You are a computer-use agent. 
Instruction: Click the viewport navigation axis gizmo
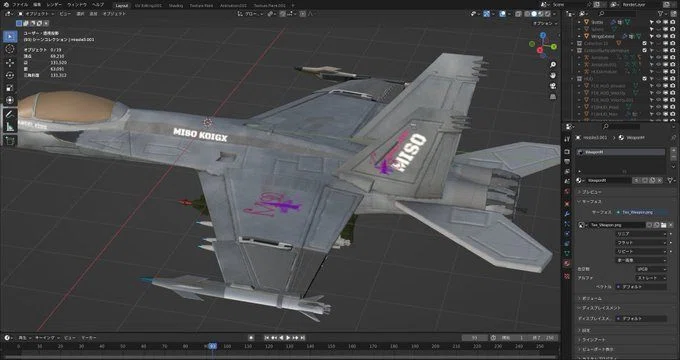point(543,45)
